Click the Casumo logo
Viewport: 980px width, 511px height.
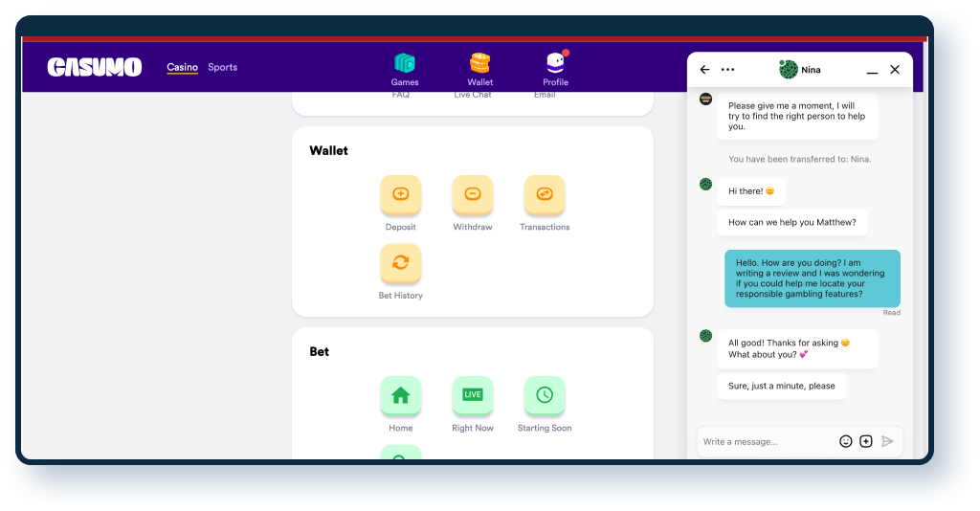point(95,67)
